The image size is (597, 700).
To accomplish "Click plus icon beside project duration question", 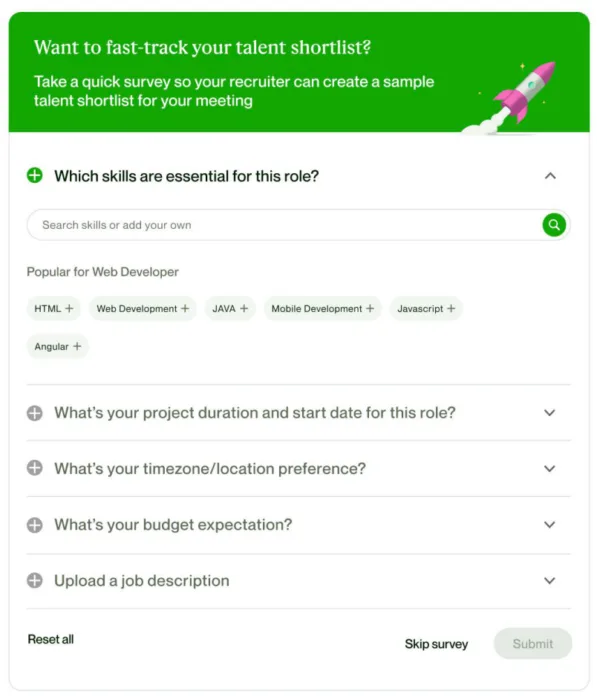I will pyautogui.click(x=35, y=413).
